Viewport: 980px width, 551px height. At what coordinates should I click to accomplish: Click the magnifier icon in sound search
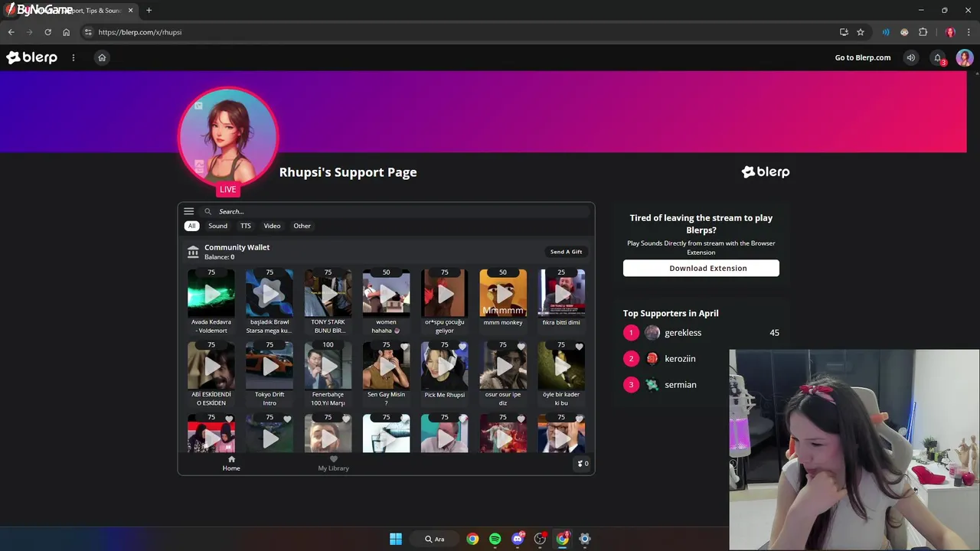tap(207, 211)
